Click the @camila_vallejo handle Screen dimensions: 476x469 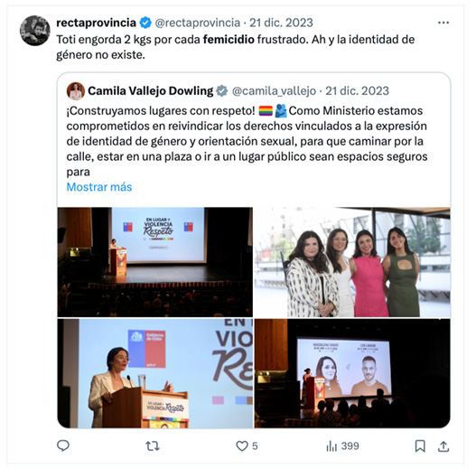pos(274,91)
